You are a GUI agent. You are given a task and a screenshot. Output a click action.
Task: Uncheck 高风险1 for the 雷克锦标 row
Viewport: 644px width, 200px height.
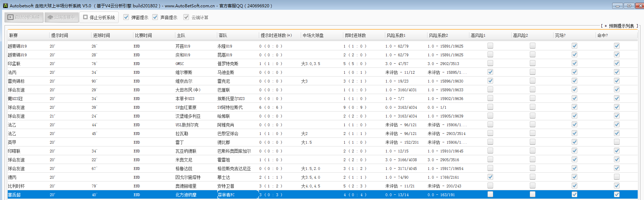pos(490,81)
